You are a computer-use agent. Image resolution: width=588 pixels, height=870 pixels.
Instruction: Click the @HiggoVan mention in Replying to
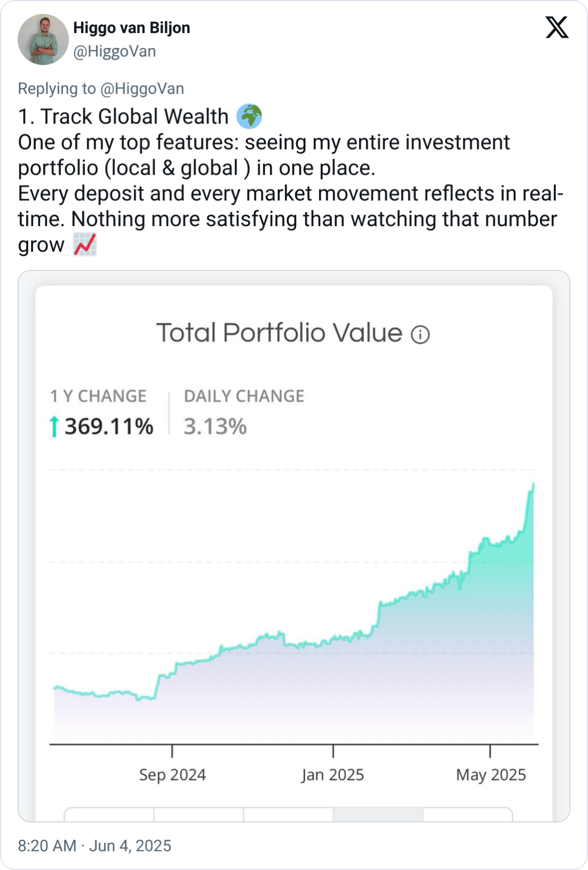[x=142, y=89]
